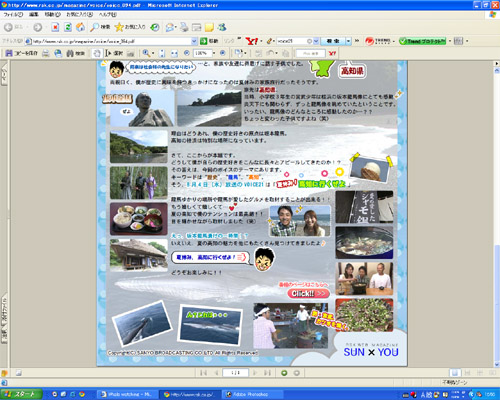Click the Go (移動) button by address bar
Screen dimensions: 500x400
point(209,41)
